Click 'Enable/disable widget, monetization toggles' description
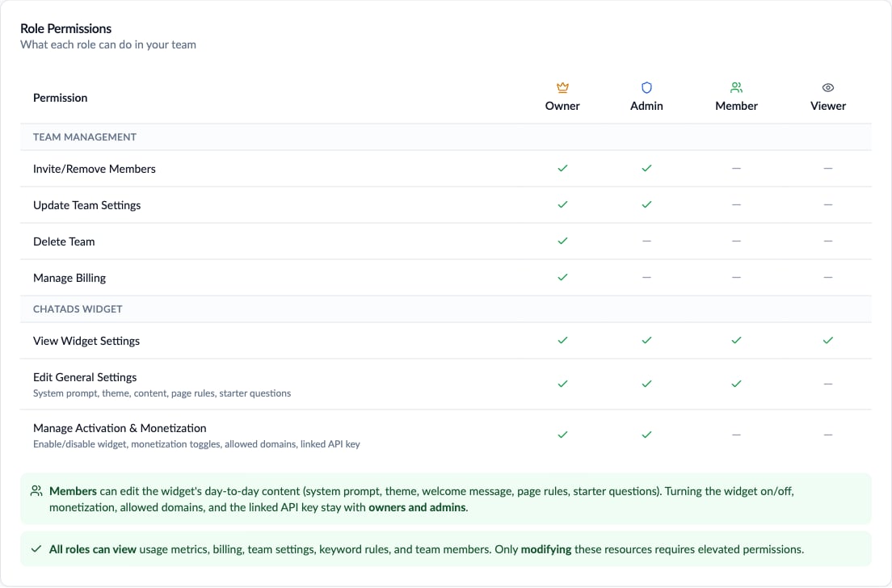 196,444
